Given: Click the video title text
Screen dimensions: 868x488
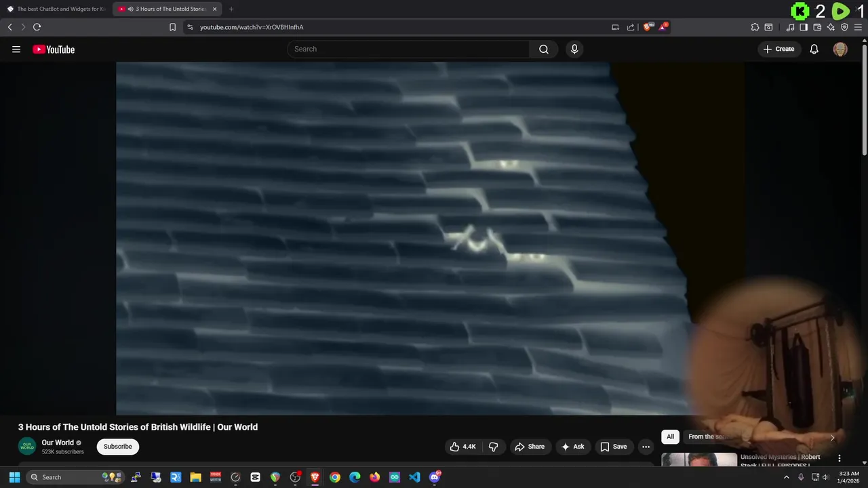Looking at the screenshot, I should coord(138,427).
